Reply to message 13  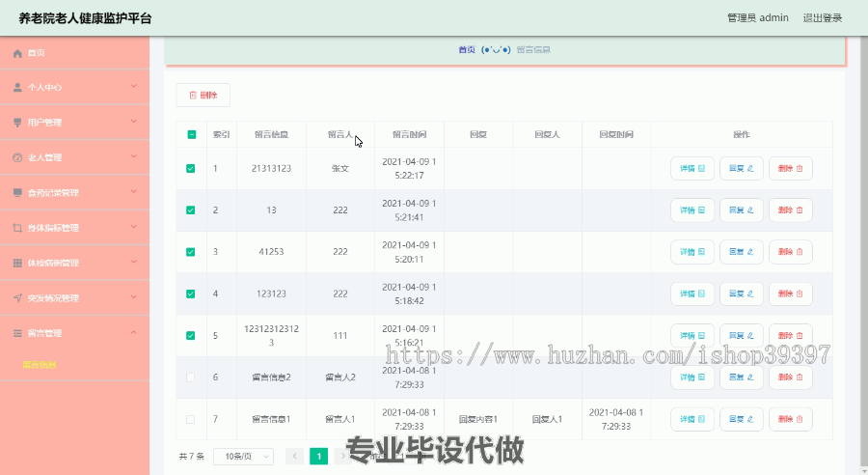click(x=742, y=210)
